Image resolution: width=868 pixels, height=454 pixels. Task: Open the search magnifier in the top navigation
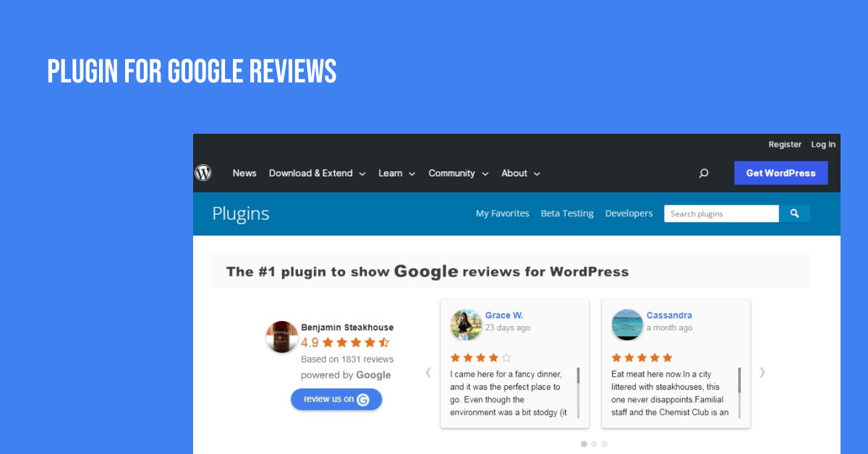pyautogui.click(x=703, y=174)
